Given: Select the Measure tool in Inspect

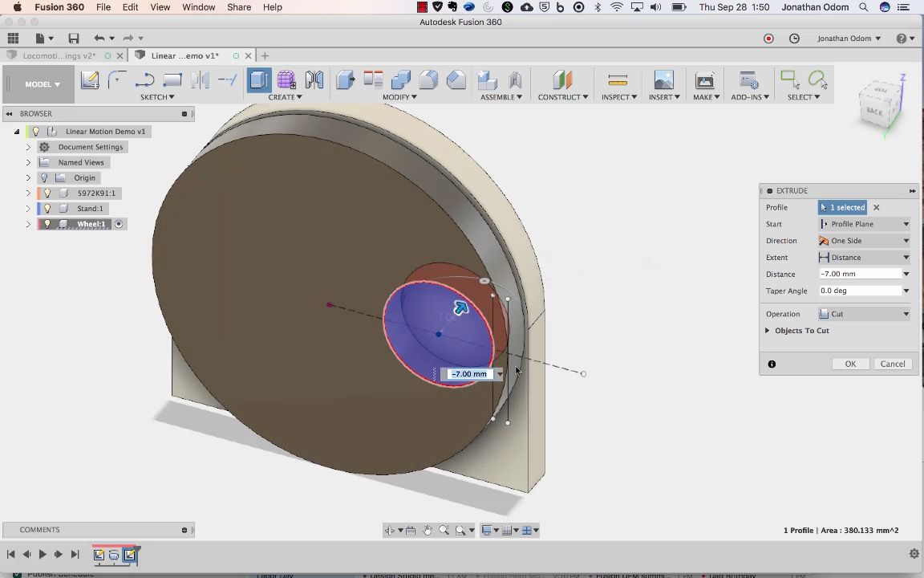Looking at the screenshot, I should 618,79.
